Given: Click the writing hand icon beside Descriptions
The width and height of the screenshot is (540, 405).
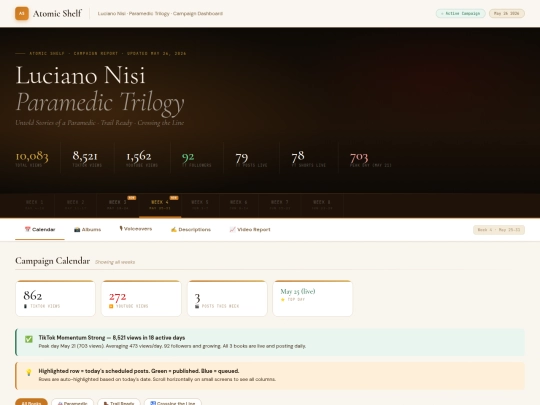Looking at the screenshot, I should [174, 229].
